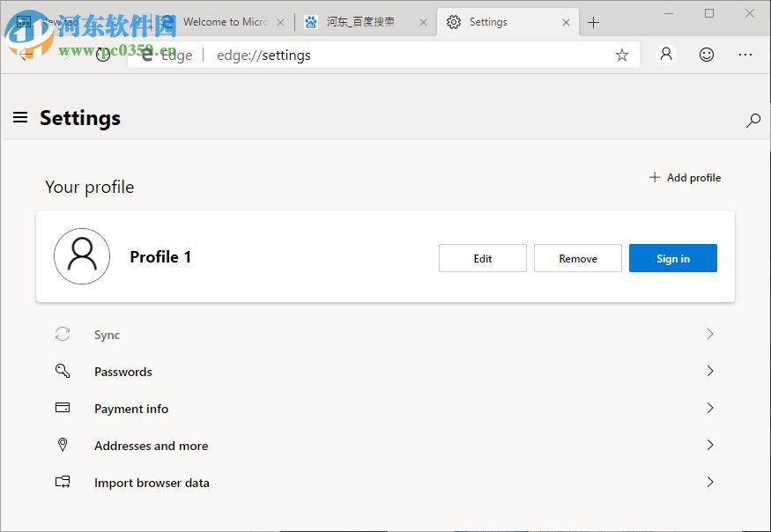The height and width of the screenshot is (532, 771).
Task: Click the Payment info card icon
Action: 63,408
